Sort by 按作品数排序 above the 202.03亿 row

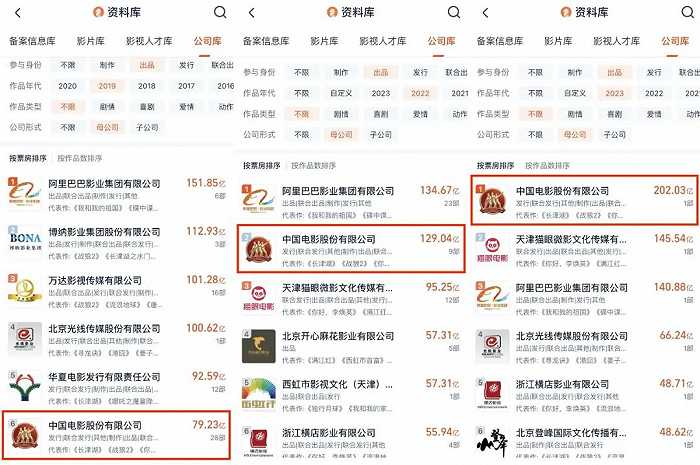click(547, 166)
